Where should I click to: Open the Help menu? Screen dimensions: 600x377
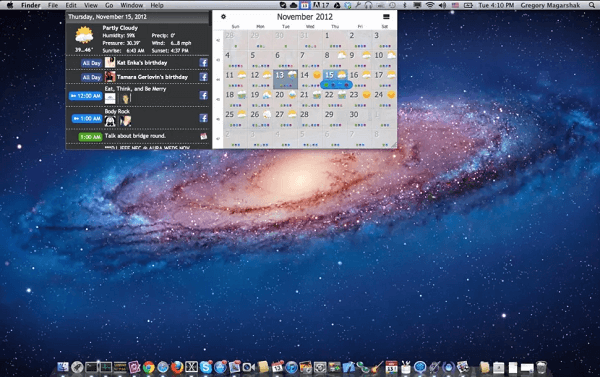click(x=157, y=5)
